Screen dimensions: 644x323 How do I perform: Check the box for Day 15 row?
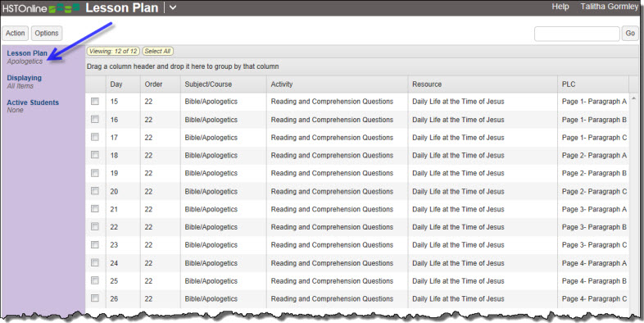click(95, 101)
